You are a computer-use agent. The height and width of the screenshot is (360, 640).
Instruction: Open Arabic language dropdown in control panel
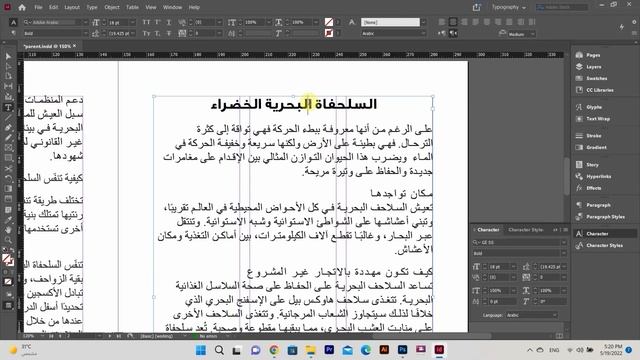pyautogui.click(x=423, y=33)
